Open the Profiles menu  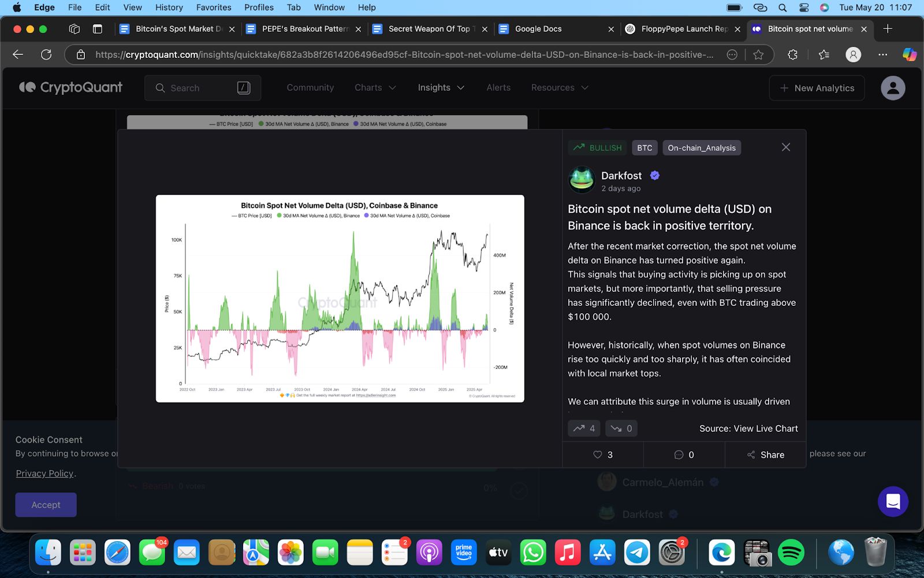[259, 8]
